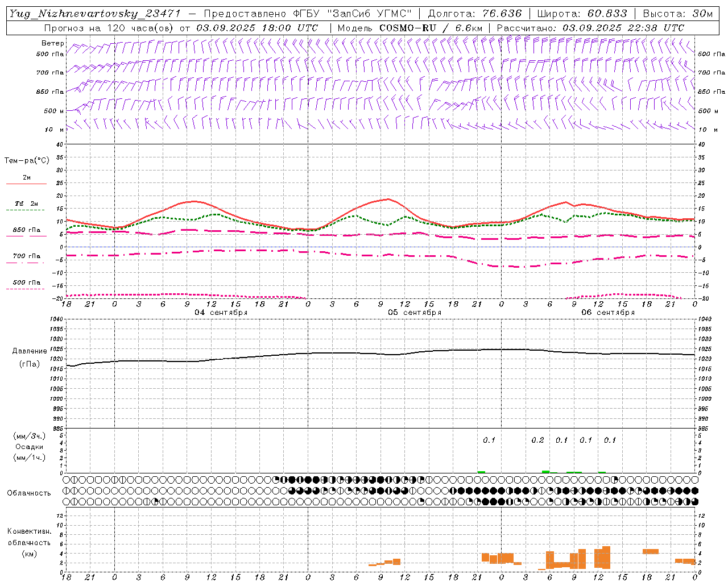Click the '05 сентября' date label
Screen dimensions: 728x582
point(415,313)
